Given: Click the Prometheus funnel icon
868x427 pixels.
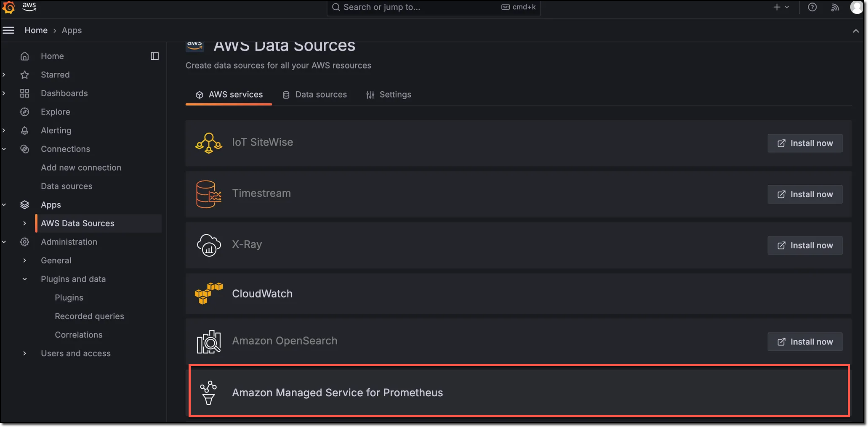Looking at the screenshot, I should pos(208,392).
